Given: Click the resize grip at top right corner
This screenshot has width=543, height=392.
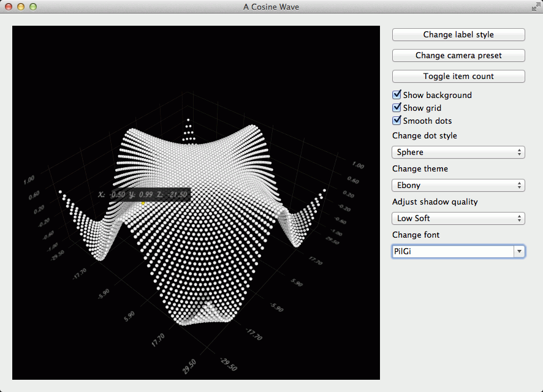Looking at the screenshot, I should point(535,7).
